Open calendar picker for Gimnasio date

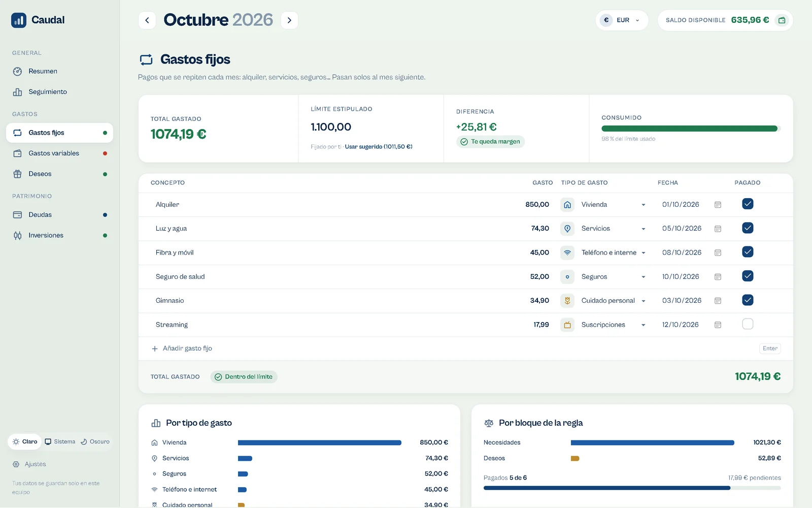pos(718,301)
